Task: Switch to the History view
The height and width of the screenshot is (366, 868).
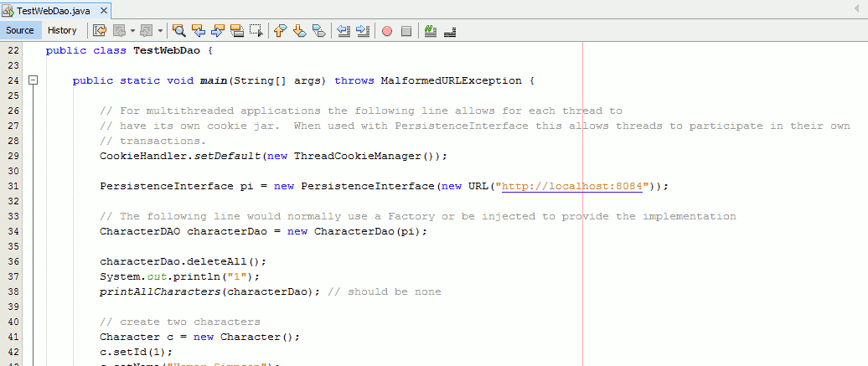Action: [62, 30]
